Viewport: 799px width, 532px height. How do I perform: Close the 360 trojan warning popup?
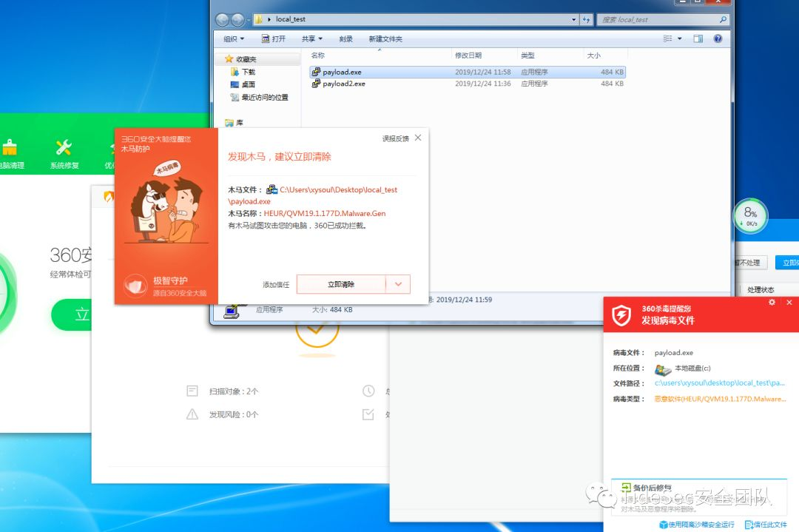(418, 138)
